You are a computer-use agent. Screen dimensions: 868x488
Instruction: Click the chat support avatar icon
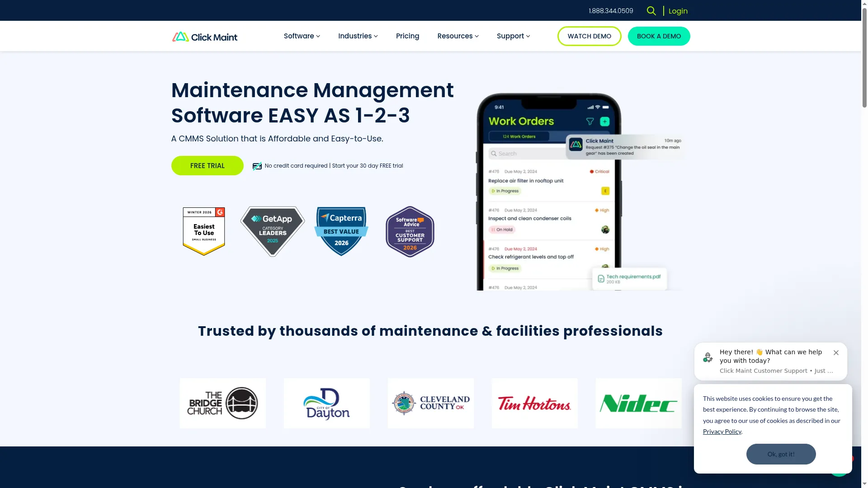[x=708, y=358]
